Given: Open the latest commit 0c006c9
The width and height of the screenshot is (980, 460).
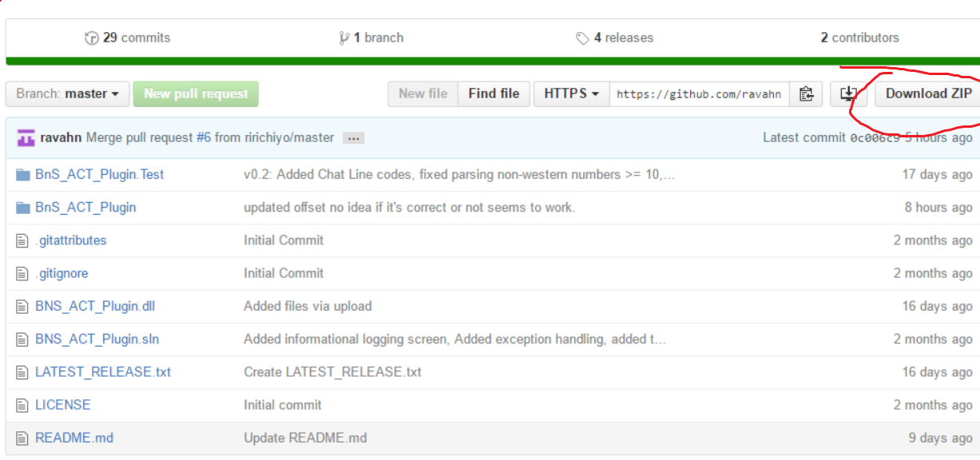Looking at the screenshot, I should pos(876,137).
